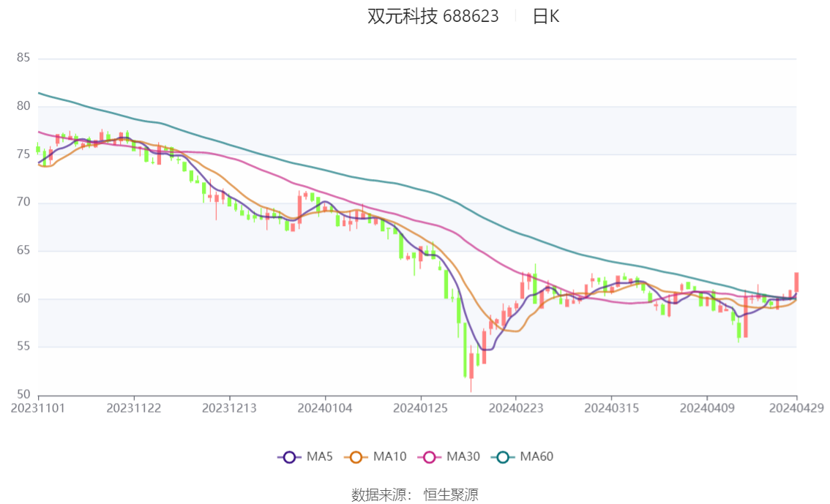
Task: Click y-axis value 85
Action: (23, 58)
